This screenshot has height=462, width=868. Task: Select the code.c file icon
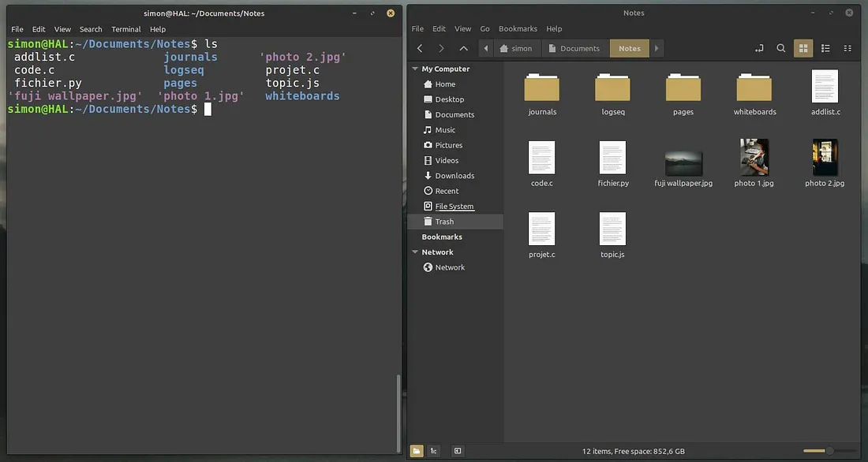(541, 158)
